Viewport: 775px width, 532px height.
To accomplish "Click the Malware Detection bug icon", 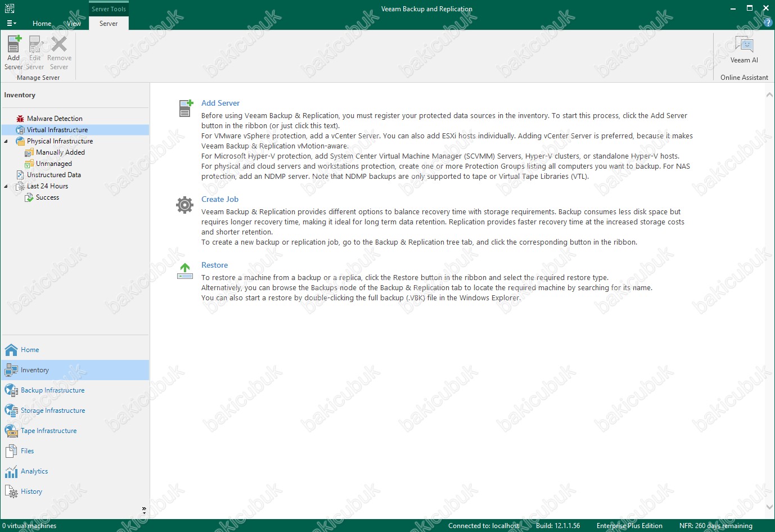I will [x=20, y=119].
